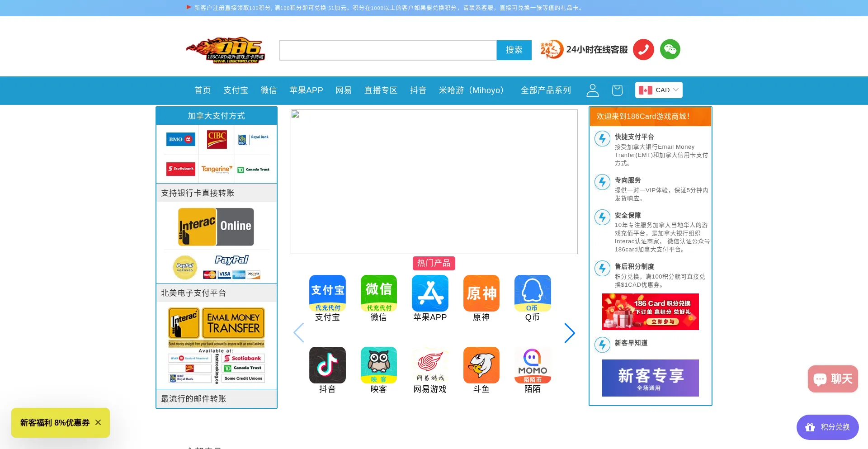Click the 售后积分制度 heading

[x=634, y=266]
